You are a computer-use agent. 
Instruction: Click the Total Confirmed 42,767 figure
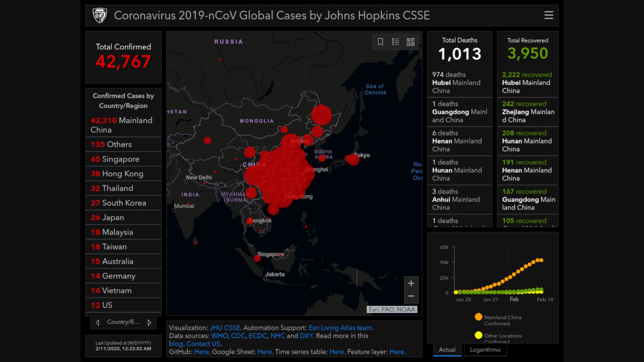coord(123,62)
